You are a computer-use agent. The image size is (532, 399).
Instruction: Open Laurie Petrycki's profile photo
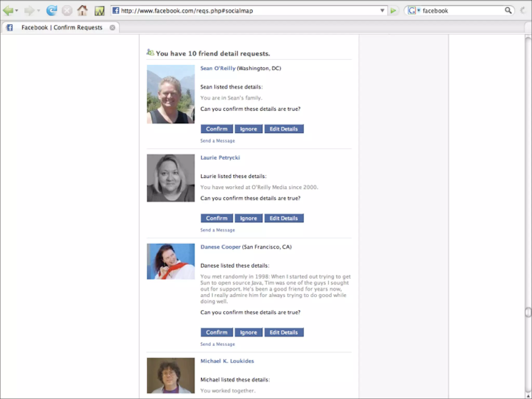171,178
